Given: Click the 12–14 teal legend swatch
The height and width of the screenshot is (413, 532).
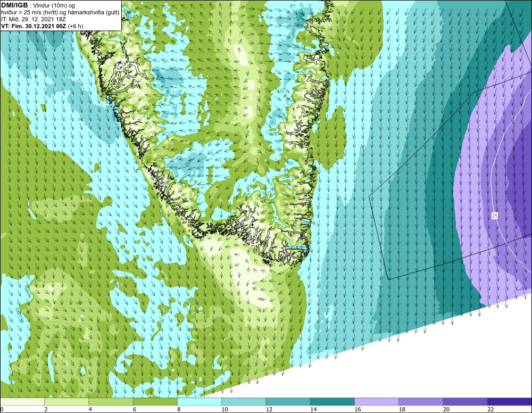Looking at the screenshot, I should point(288,402).
